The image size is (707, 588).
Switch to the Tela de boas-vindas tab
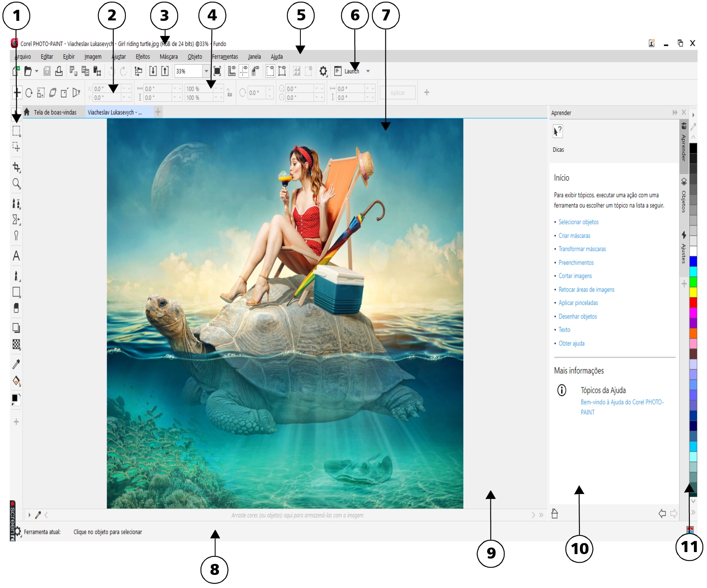click(x=55, y=112)
